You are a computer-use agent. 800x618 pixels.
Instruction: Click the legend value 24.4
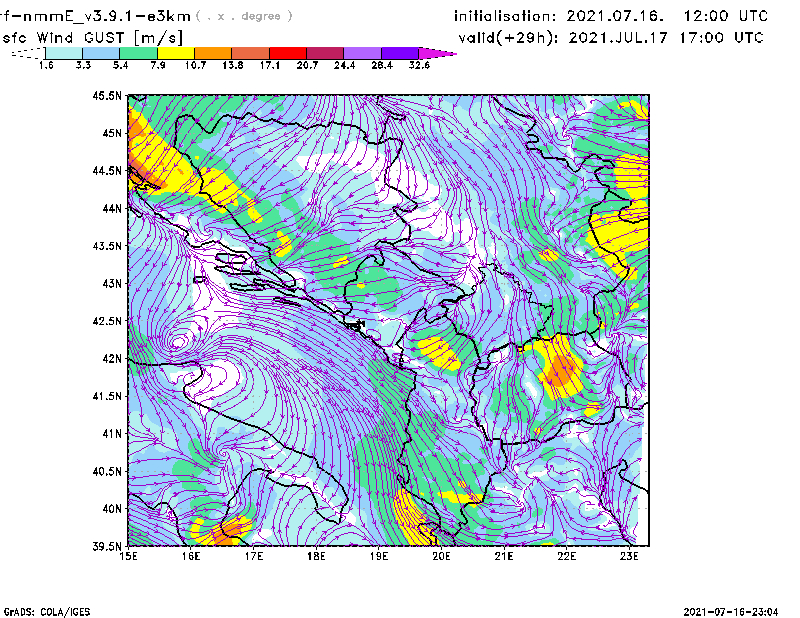[344, 65]
